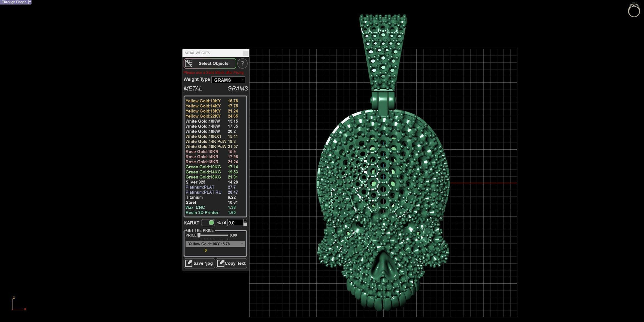This screenshot has height=322, width=644.
Task: Select the Rose Gold:10KR row
Action: point(215,152)
